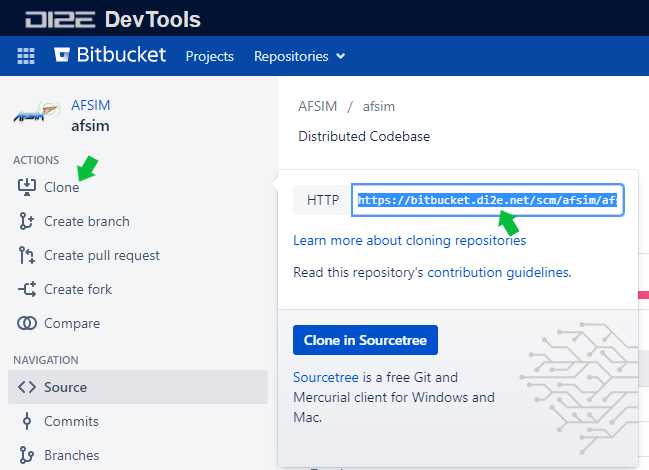Click the AFSIM project avatar image

click(x=36, y=113)
